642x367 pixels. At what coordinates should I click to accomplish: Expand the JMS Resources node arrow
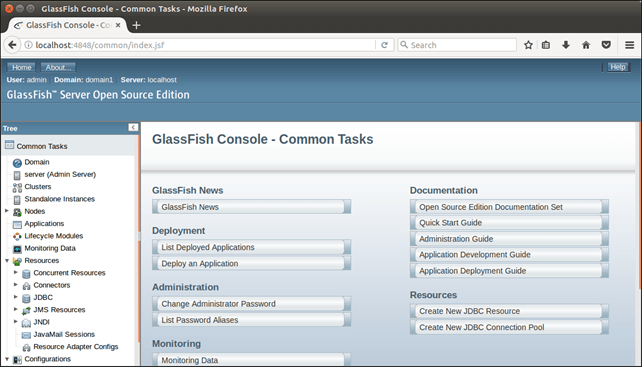click(x=16, y=309)
